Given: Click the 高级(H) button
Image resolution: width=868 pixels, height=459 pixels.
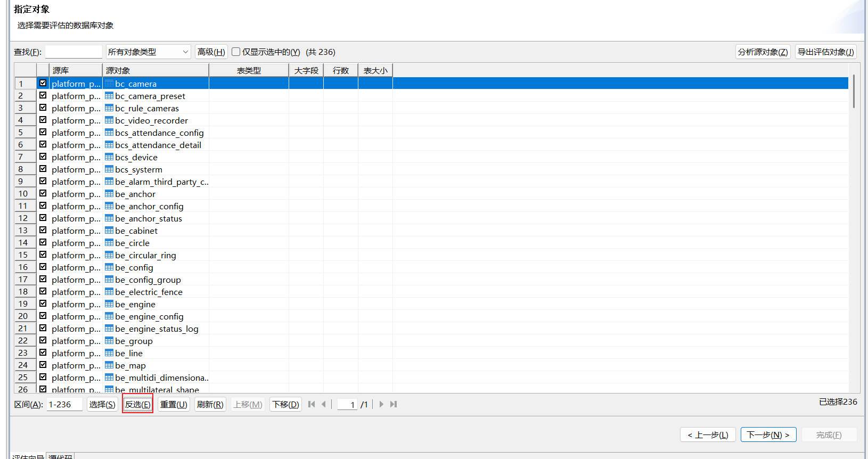Looking at the screenshot, I should (211, 52).
